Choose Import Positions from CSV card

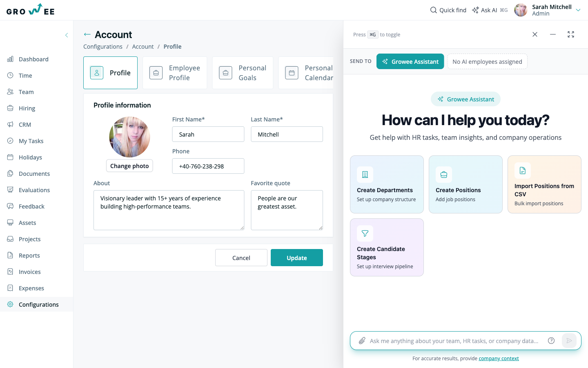pyautogui.click(x=544, y=184)
